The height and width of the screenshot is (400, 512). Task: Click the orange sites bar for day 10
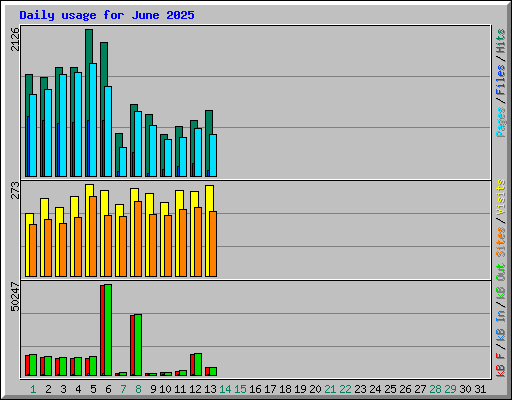tap(168, 246)
